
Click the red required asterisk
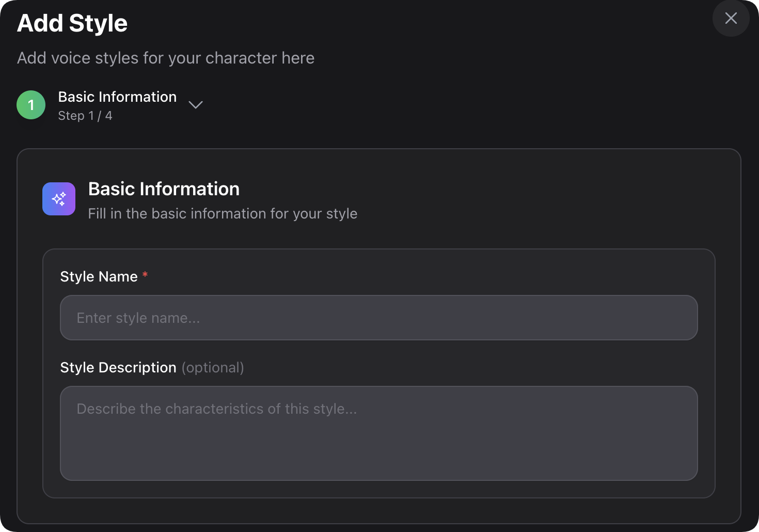145,275
